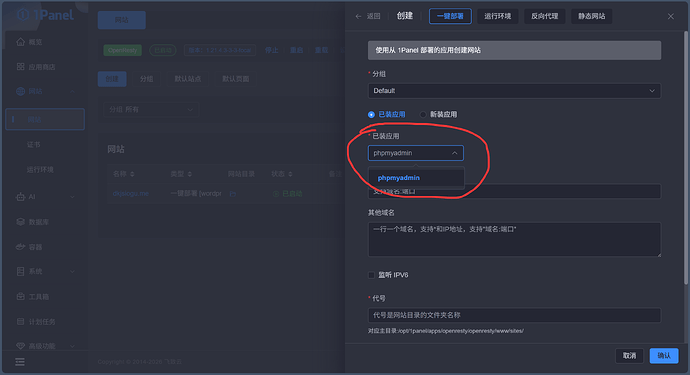This screenshot has height=375, width=690.
Task: Expand the 系统 sidebar menu chevron
Action: [x=73, y=271]
